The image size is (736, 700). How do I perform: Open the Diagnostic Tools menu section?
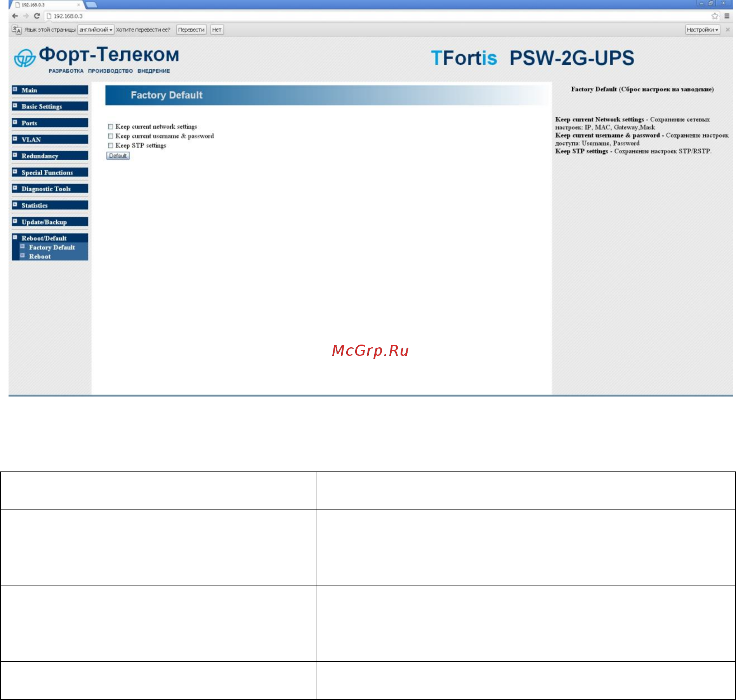pyautogui.click(x=50, y=189)
